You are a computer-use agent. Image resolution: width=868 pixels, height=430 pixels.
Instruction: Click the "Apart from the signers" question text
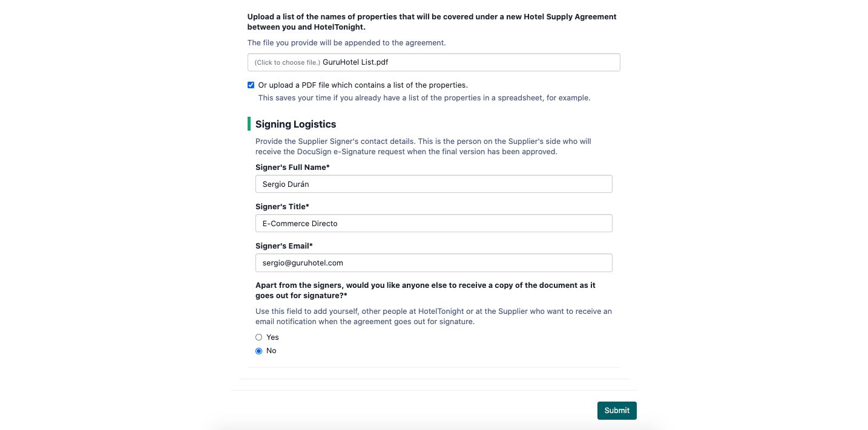(426, 290)
